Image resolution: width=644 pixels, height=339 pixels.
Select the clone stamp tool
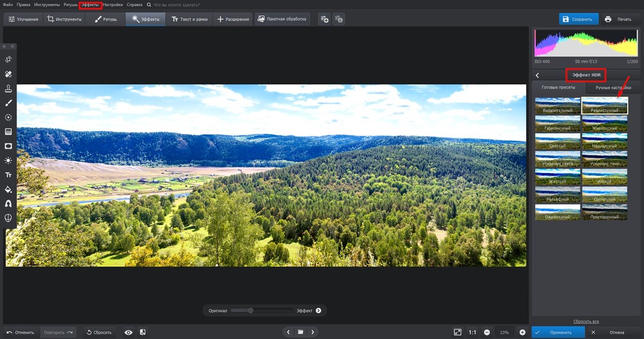[8, 89]
